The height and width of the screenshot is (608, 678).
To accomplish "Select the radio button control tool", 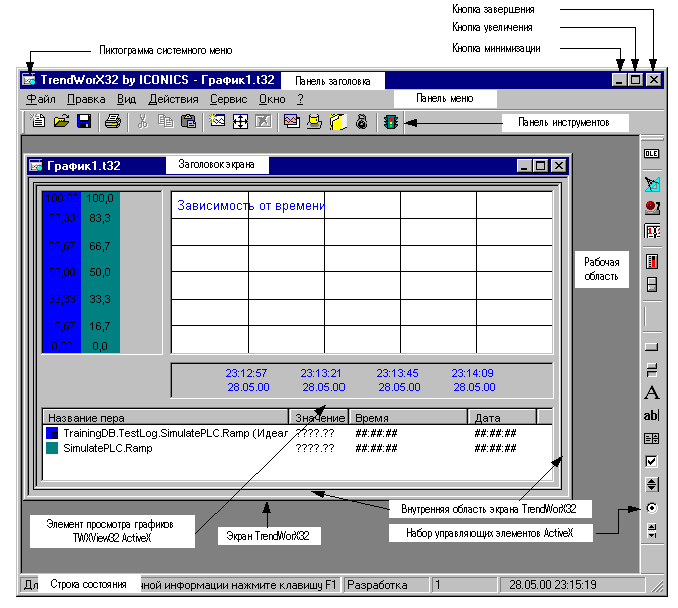I will click(652, 508).
